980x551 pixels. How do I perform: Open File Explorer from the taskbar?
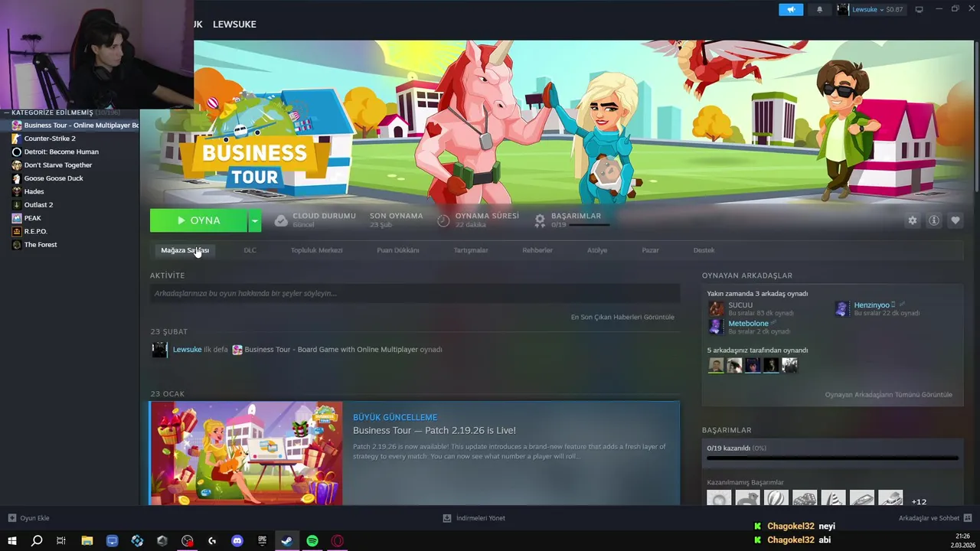click(87, 541)
